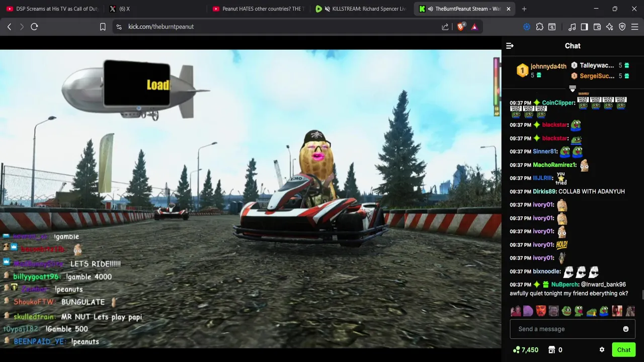Open the music note playlist icon
Viewport: 644px width, 362px height.
[x=572, y=27]
